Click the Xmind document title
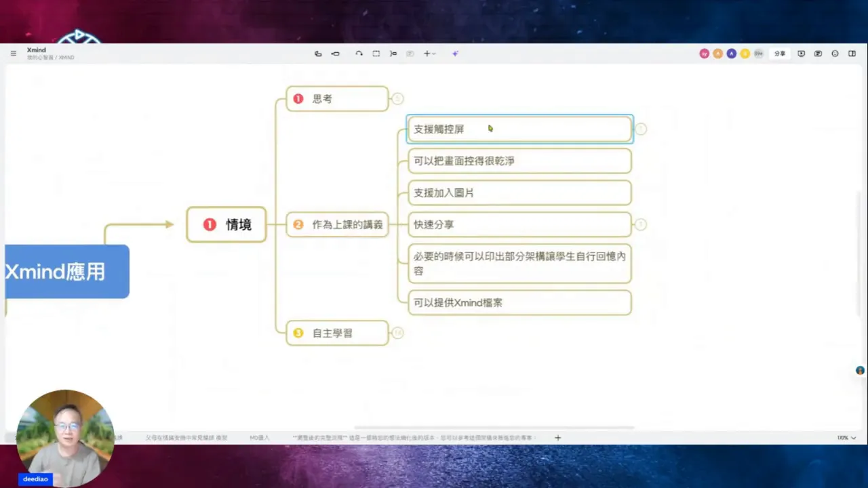 click(x=37, y=50)
